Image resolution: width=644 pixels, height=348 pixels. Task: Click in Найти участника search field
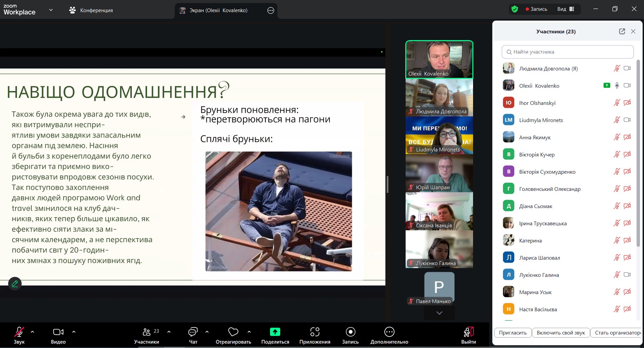tap(567, 52)
